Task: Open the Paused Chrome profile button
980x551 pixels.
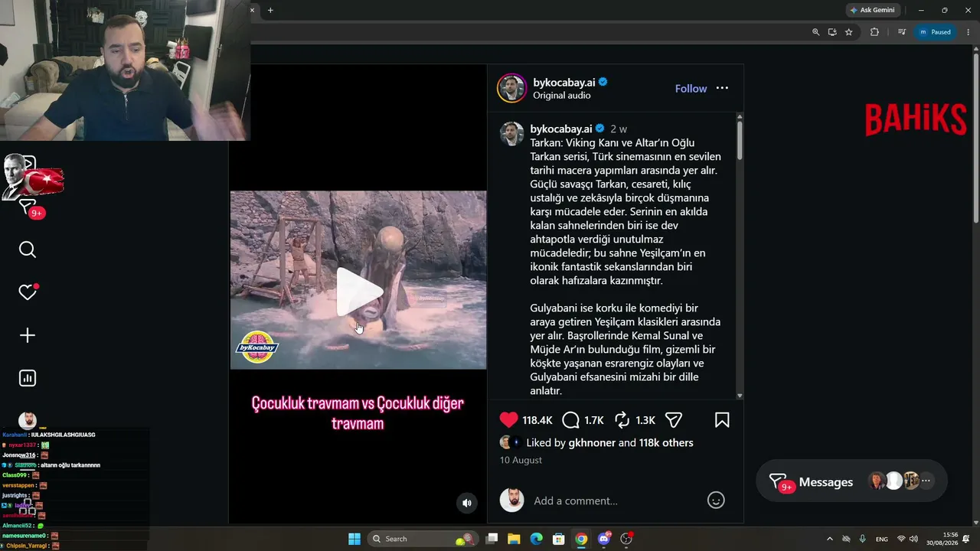Action: coord(935,32)
